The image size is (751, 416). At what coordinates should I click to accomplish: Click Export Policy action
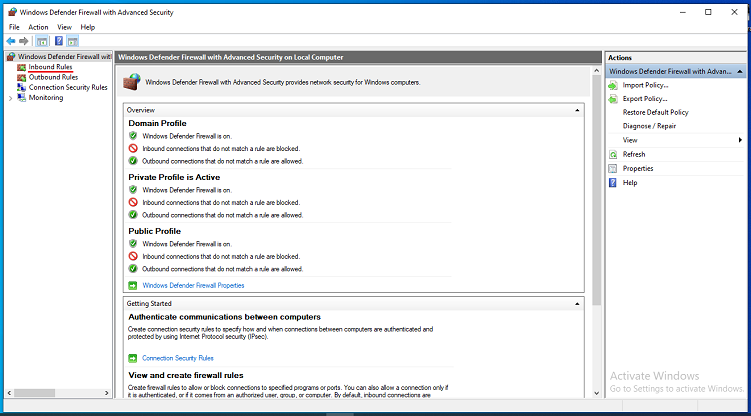click(645, 99)
